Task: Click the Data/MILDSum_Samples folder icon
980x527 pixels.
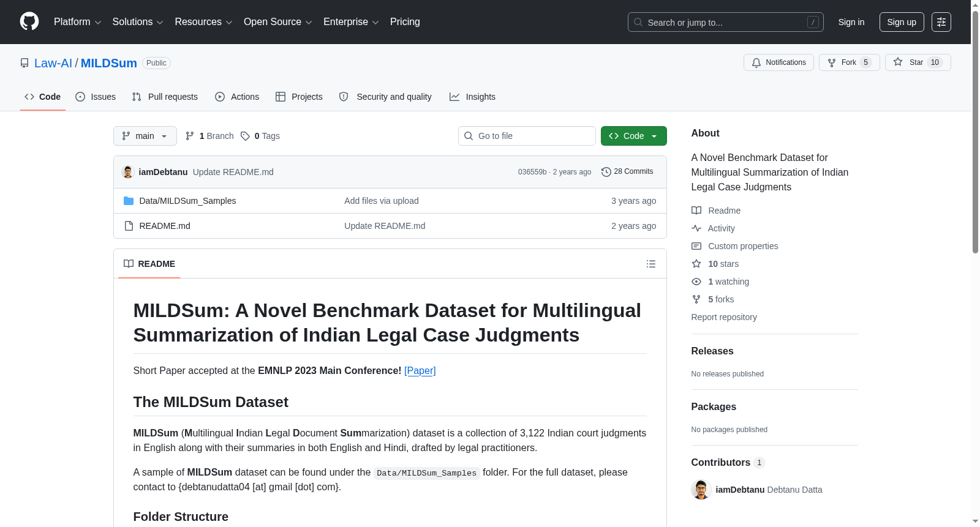Action: 129,201
